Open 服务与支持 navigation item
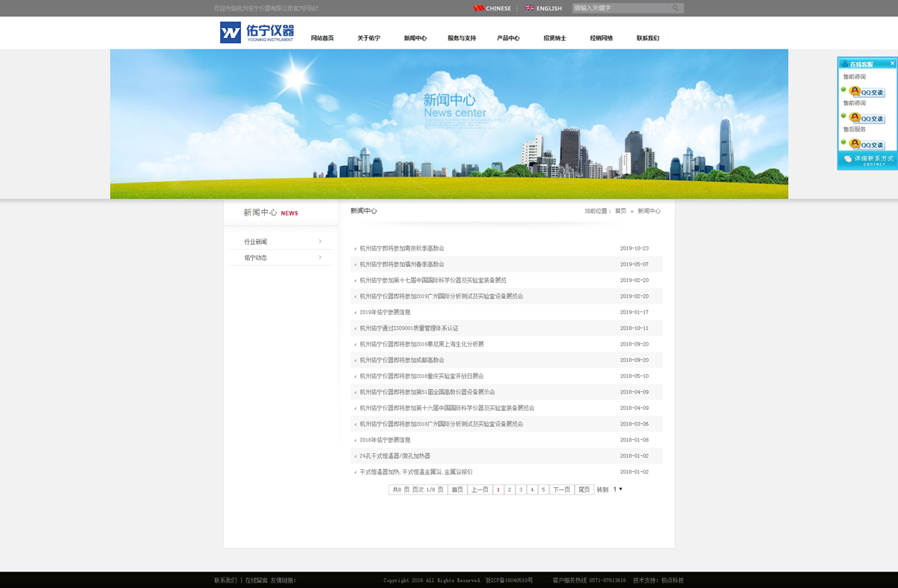898x588 pixels. click(x=462, y=38)
